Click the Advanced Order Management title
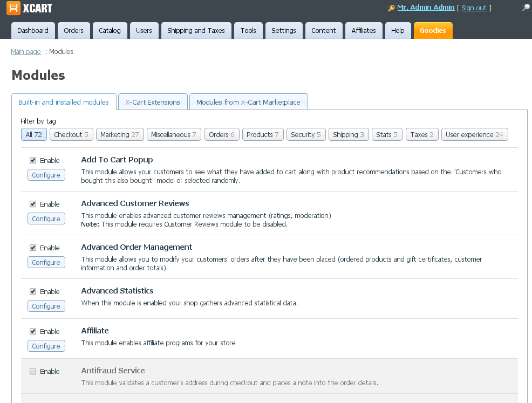This screenshot has height=403, width=532. (137, 247)
